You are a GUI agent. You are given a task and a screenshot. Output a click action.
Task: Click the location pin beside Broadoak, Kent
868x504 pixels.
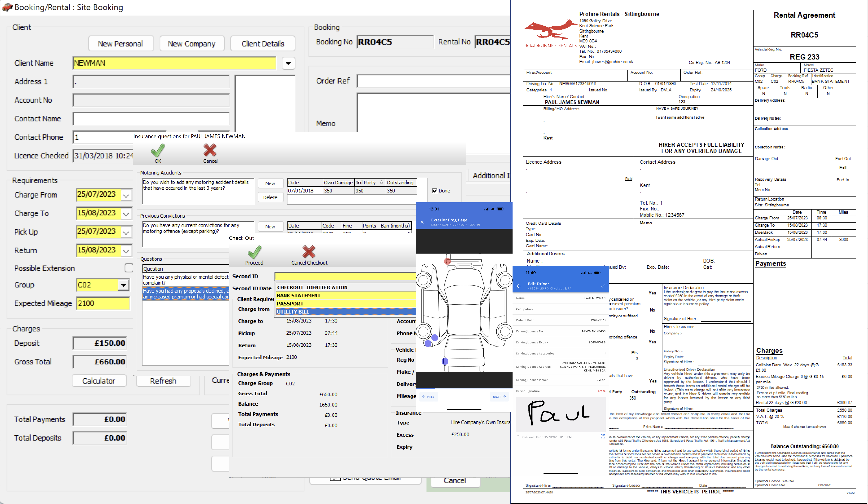[518, 437]
